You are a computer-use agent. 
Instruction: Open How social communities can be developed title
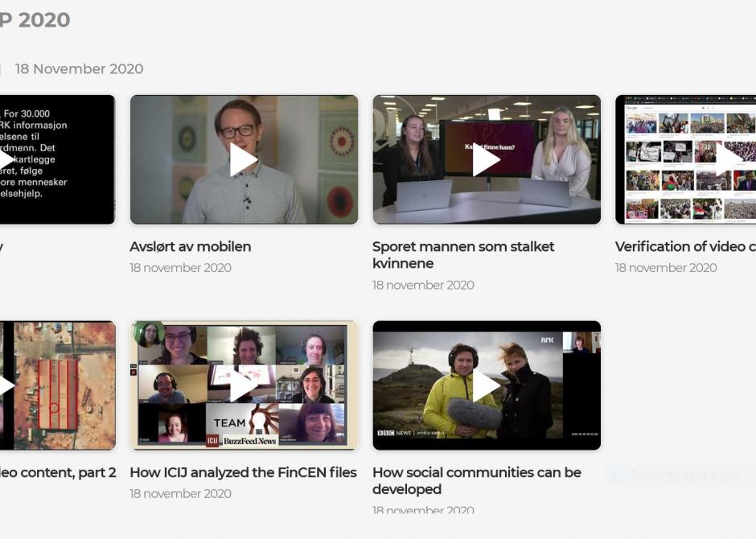tap(477, 480)
